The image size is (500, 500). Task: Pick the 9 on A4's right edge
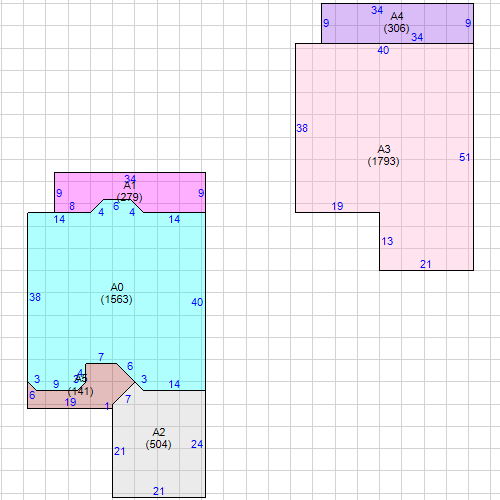point(468,23)
